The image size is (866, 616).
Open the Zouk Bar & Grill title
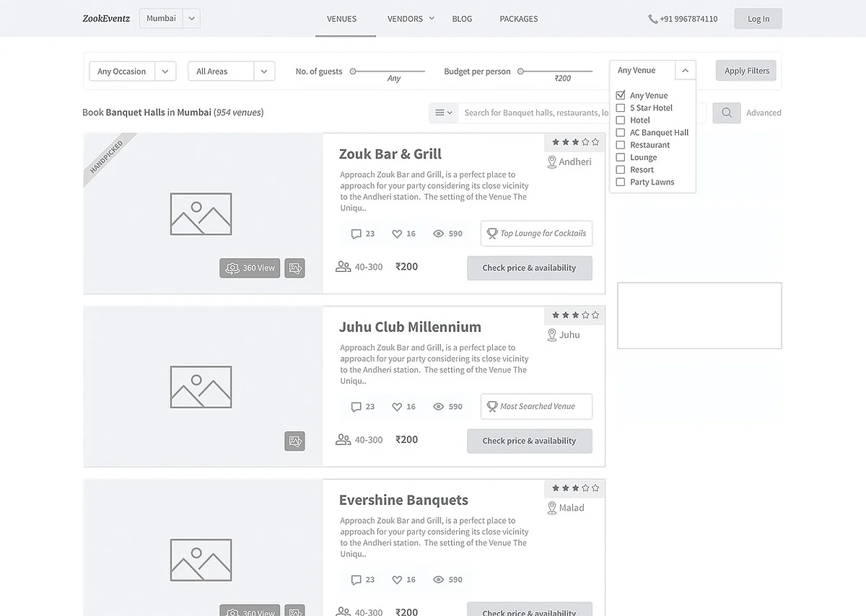[390, 154]
